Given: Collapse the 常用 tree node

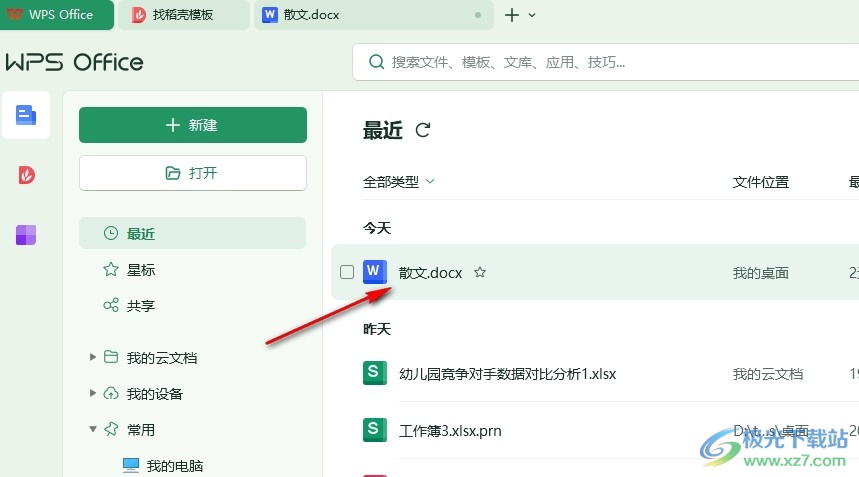Looking at the screenshot, I should pos(93,429).
